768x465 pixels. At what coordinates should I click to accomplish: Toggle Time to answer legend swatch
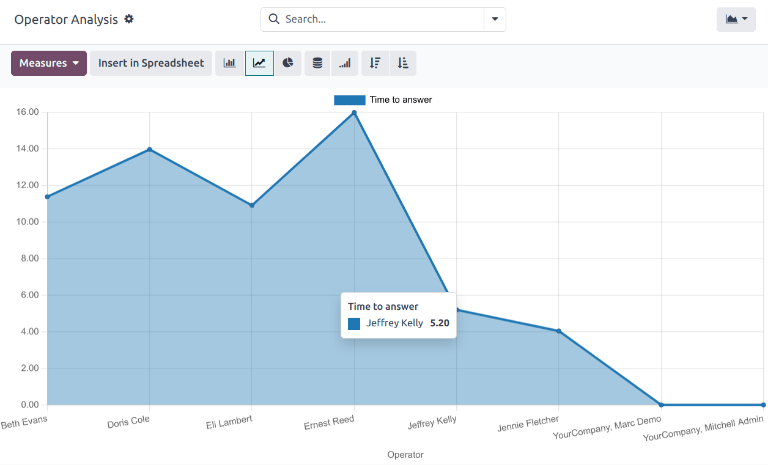349,100
